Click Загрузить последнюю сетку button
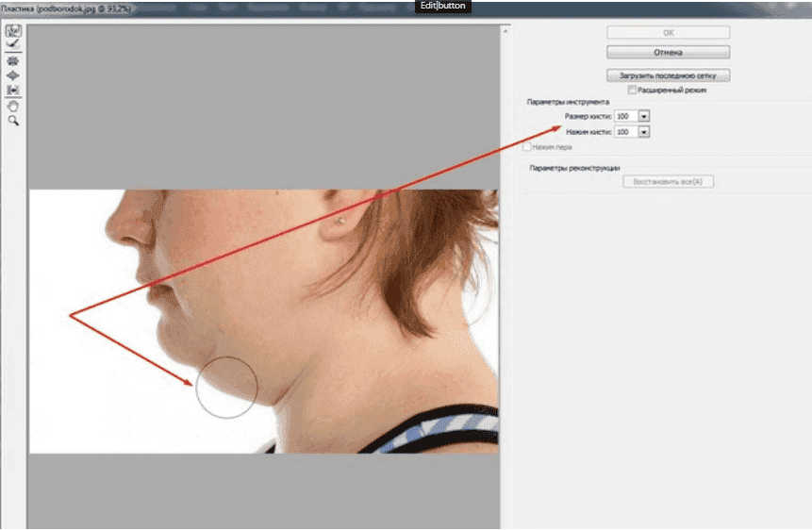Image resolution: width=812 pixels, height=530 pixels. pyautogui.click(x=668, y=75)
